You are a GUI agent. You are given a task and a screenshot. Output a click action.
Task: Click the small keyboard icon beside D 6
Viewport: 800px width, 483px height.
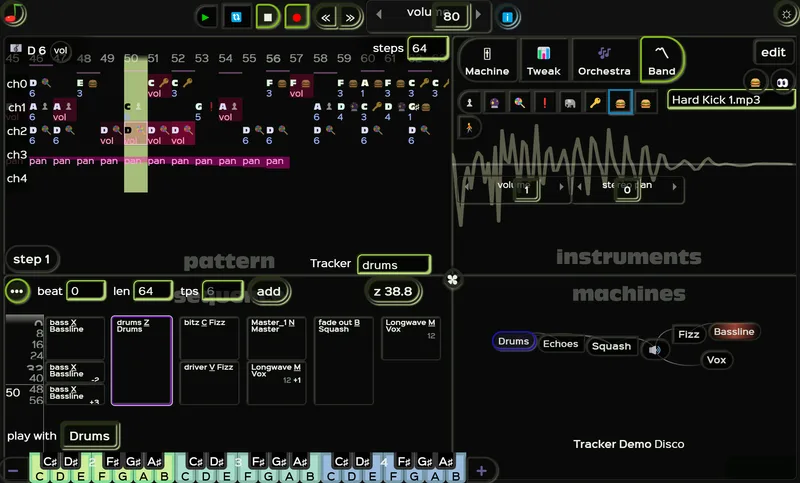(16, 48)
